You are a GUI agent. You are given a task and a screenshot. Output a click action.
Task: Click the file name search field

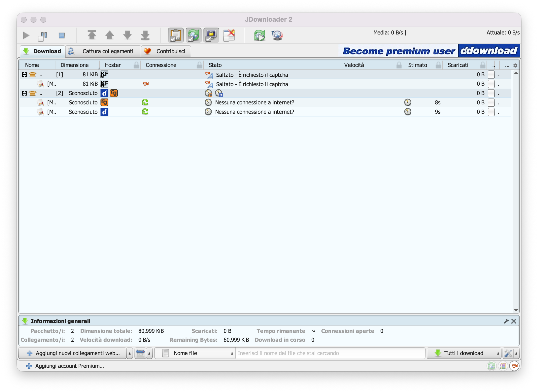point(330,353)
